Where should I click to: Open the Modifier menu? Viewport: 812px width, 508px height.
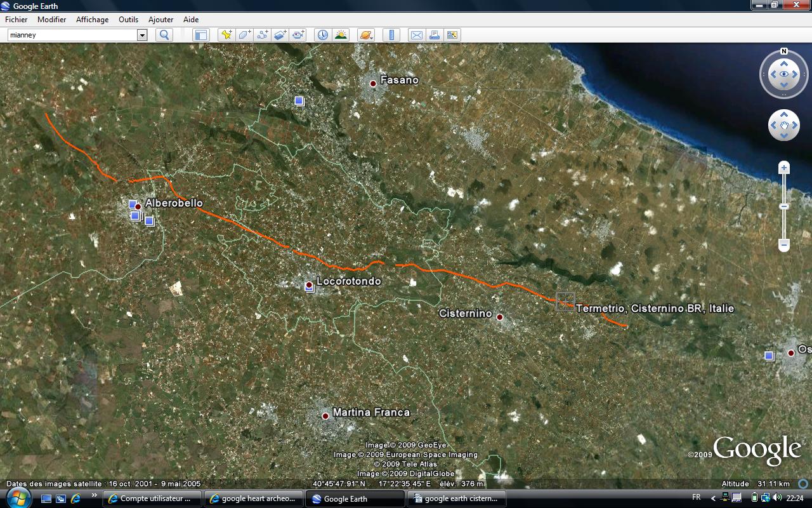pyautogui.click(x=52, y=20)
